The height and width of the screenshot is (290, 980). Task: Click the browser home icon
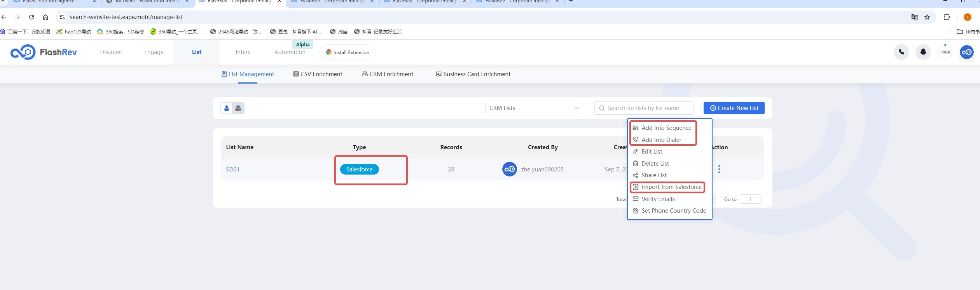point(45,17)
